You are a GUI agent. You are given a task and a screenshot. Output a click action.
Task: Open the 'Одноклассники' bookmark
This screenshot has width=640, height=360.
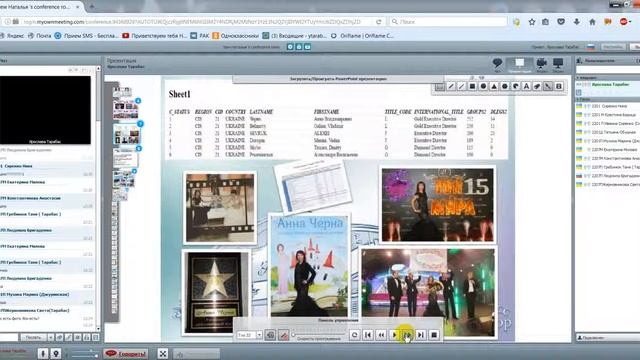point(236,36)
